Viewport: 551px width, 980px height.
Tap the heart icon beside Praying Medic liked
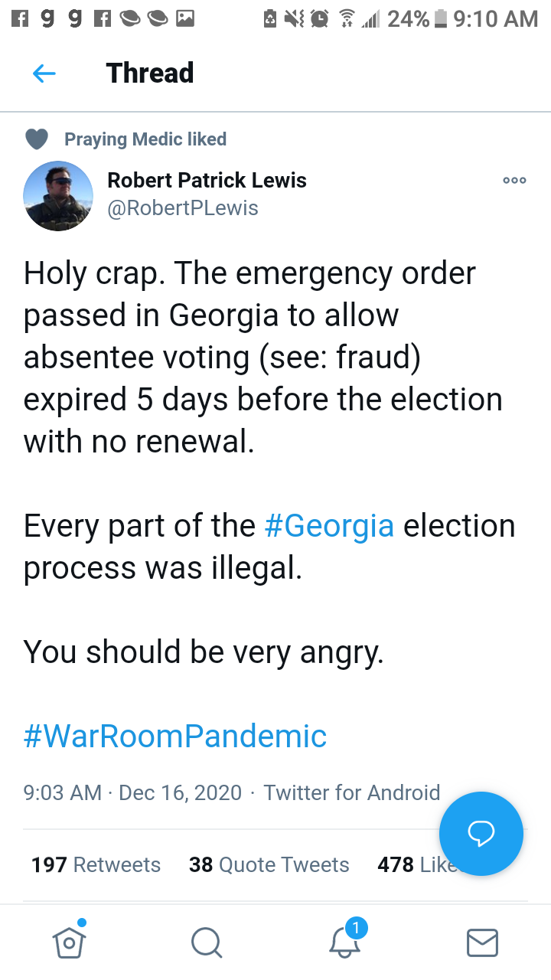pos(37,139)
